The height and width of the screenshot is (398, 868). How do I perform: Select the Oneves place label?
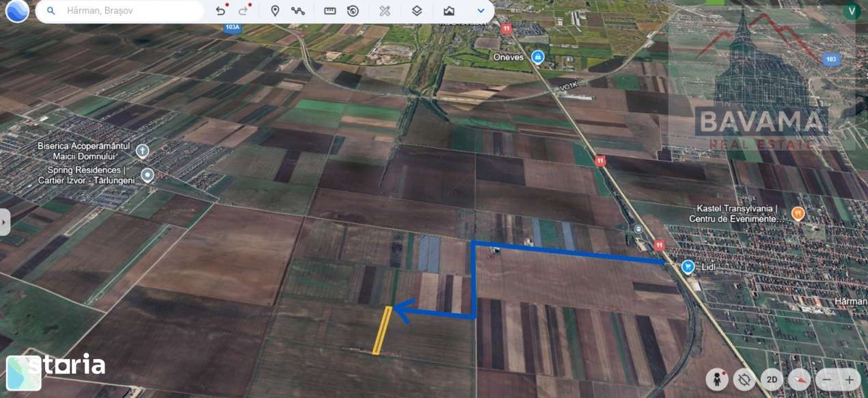[508, 57]
